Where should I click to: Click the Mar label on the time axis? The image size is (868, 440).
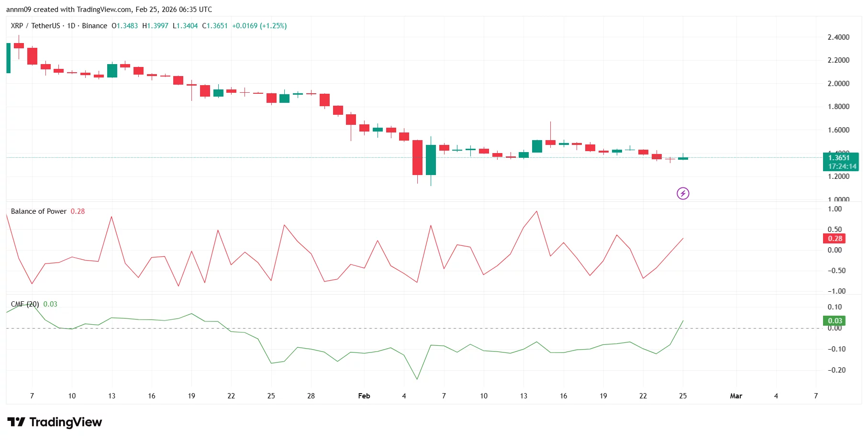click(x=736, y=396)
